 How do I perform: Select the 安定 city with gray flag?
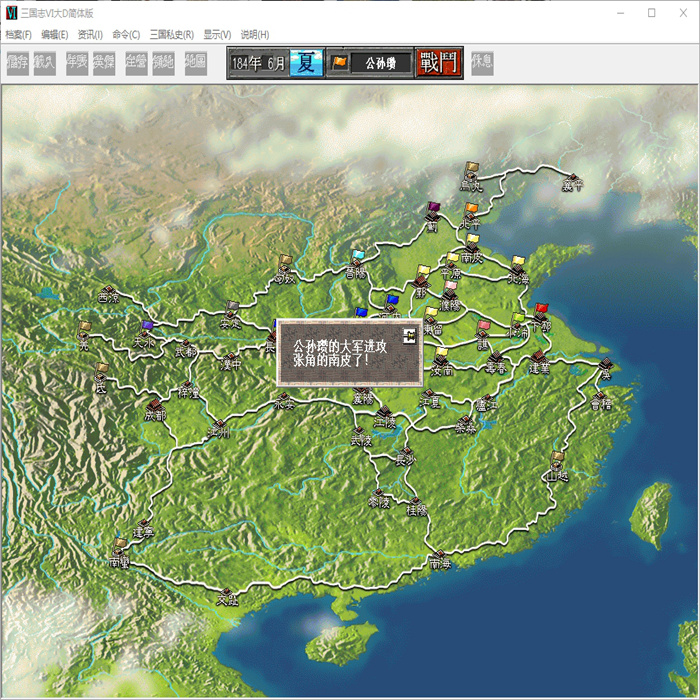point(231,315)
